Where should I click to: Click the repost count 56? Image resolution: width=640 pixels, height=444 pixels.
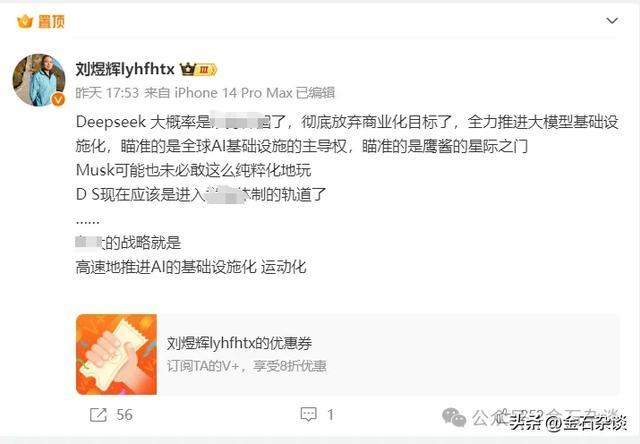click(x=124, y=415)
